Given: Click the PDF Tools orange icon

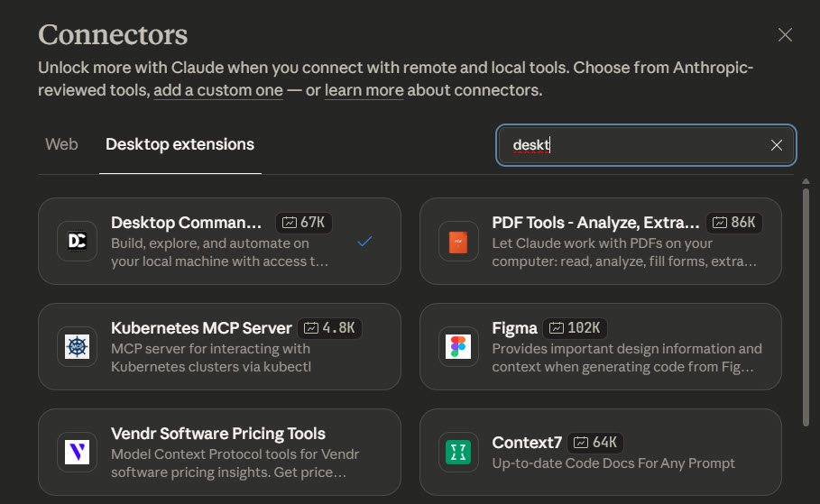Looking at the screenshot, I should 458,242.
